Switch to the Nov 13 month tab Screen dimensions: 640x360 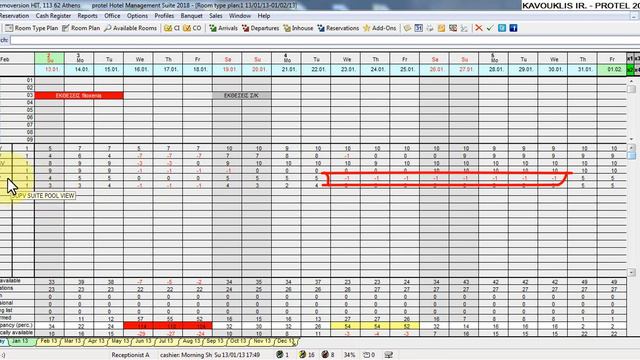pyautogui.click(x=262, y=341)
